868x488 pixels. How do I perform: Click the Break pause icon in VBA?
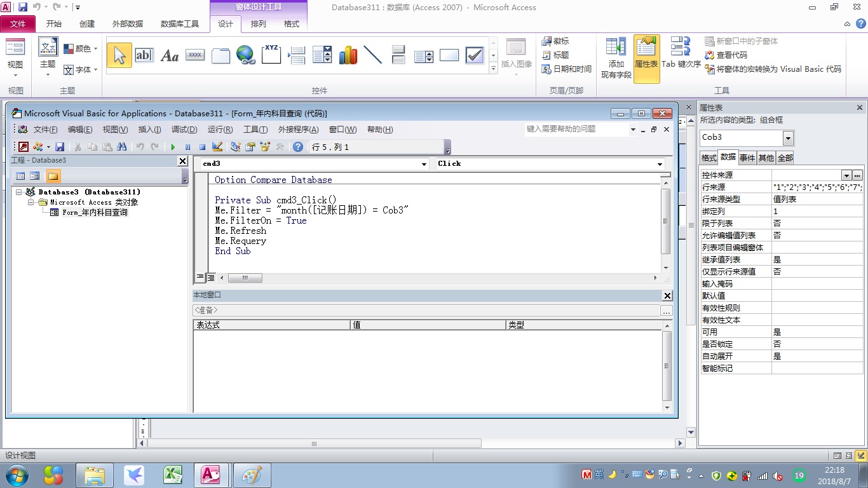click(x=187, y=147)
